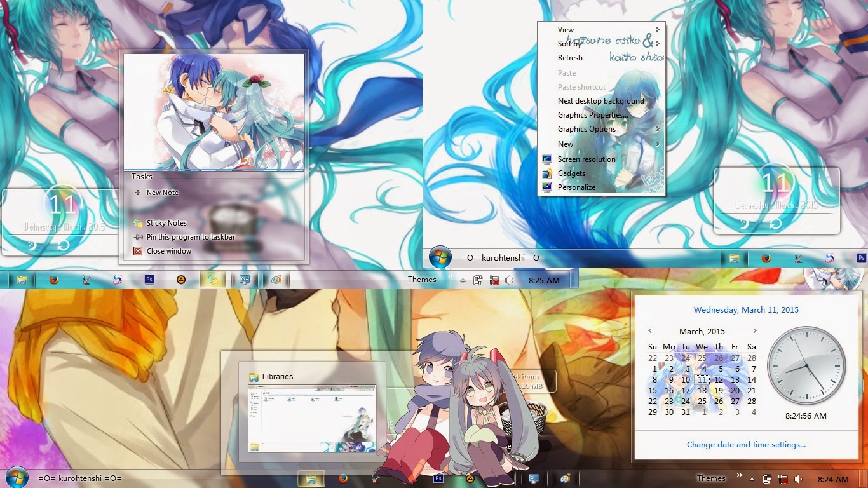Image resolution: width=868 pixels, height=488 pixels.
Task: Open Explorer folder on taskbar below the context menu
Action: click(x=735, y=258)
